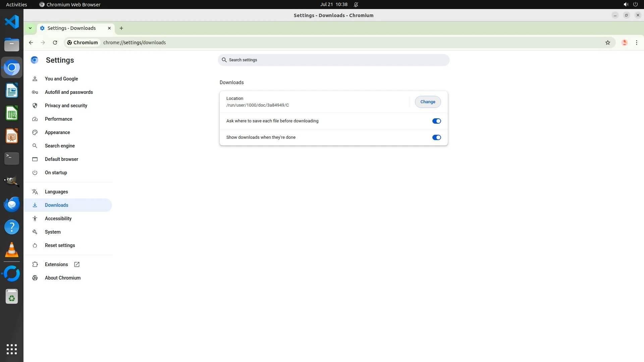Bookmark this page with star icon
This screenshot has height=362, width=644.
pyautogui.click(x=607, y=43)
